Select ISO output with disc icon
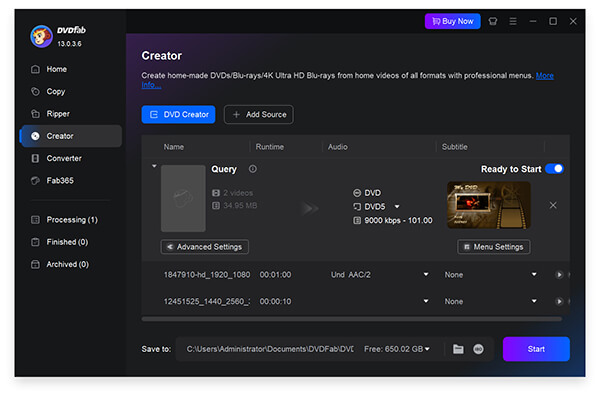 pyautogui.click(x=478, y=349)
